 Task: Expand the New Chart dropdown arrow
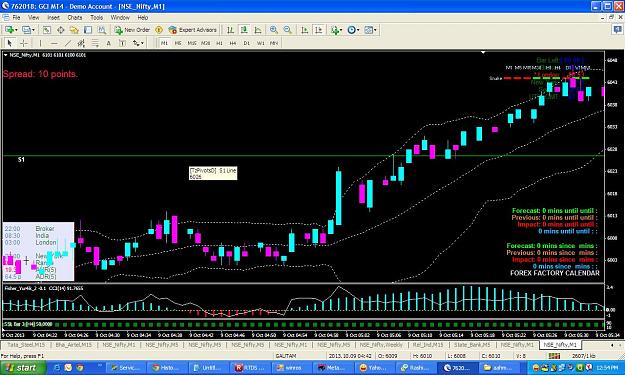pyautogui.click(x=16, y=30)
